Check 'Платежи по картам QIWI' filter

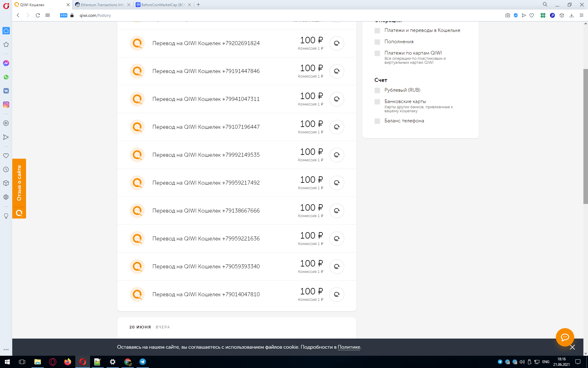377,53
